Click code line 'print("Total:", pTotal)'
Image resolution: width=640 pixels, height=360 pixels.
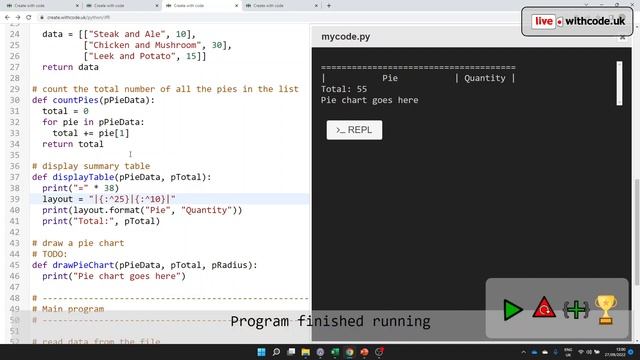coord(101,221)
